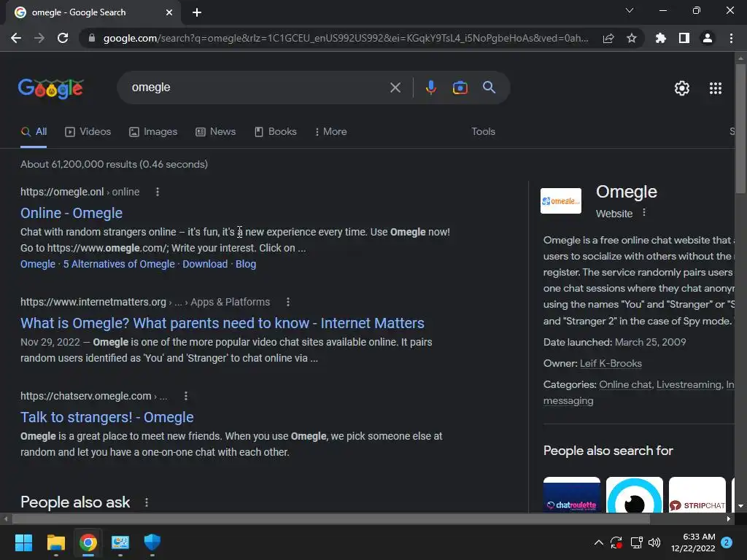
Task: Open the Online chat category link
Action: click(x=625, y=384)
